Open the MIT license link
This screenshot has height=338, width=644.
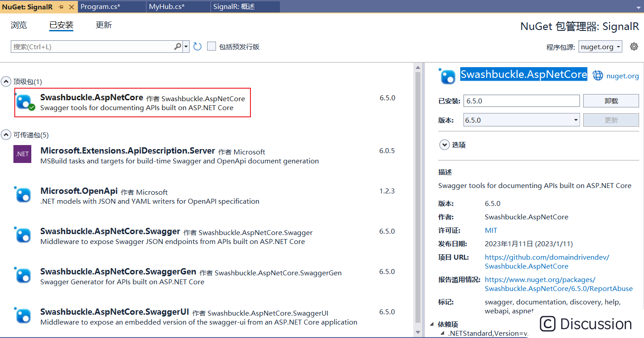(491, 230)
